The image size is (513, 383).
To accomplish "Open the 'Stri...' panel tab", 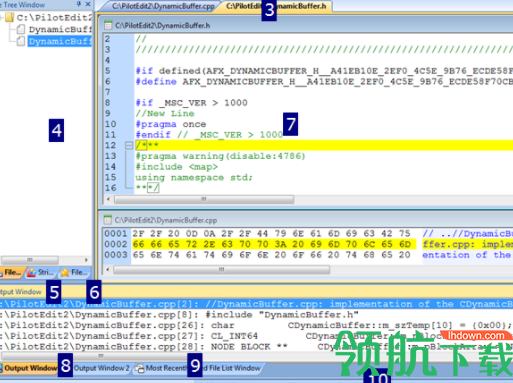I will tap(41, 272).
